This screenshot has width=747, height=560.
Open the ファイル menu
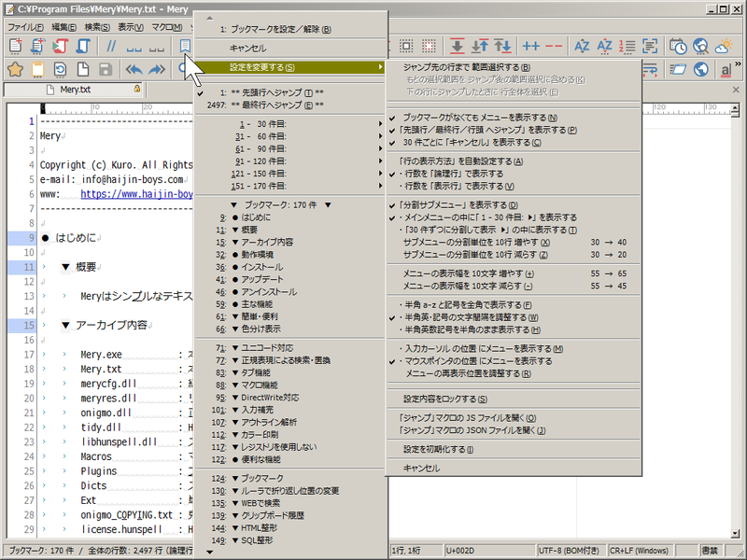click(26, 27)
